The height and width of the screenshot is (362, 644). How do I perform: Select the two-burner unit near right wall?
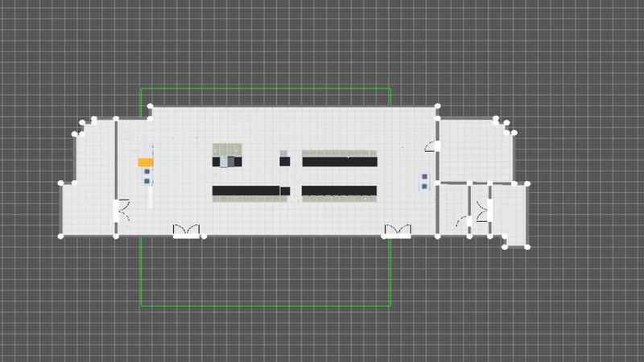pos(424,181)
